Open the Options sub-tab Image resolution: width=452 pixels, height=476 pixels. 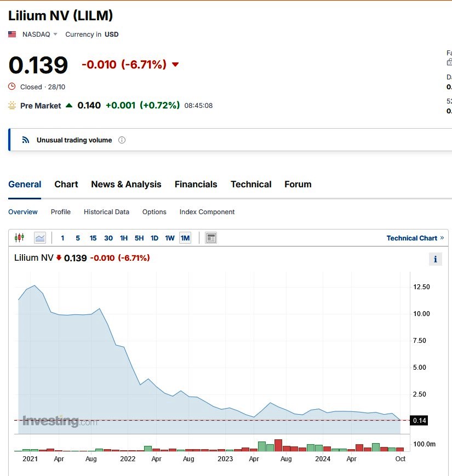pos(154,212)
